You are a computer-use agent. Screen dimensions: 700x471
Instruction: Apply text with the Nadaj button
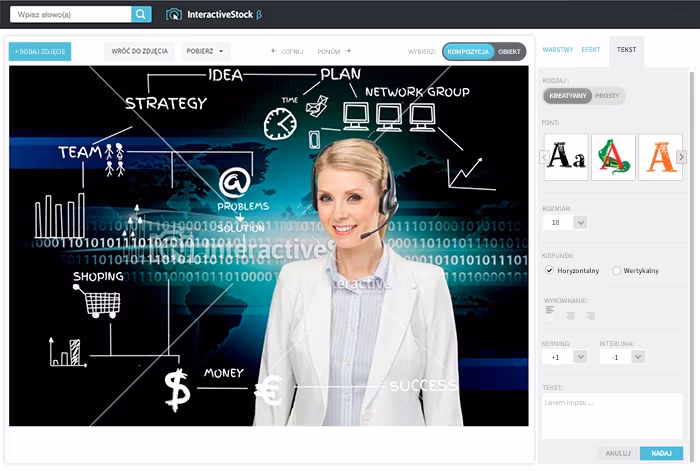pos(661,453)
